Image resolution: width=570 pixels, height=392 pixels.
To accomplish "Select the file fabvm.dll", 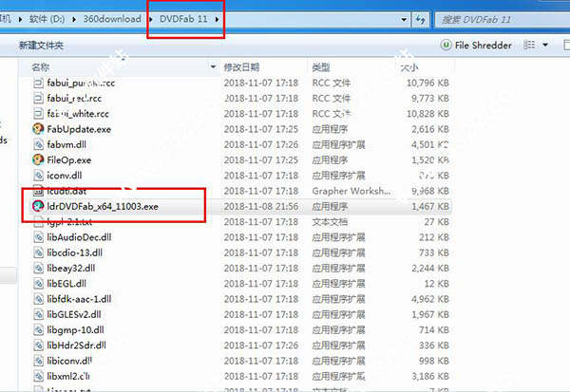I will click(x=66, y=144).
